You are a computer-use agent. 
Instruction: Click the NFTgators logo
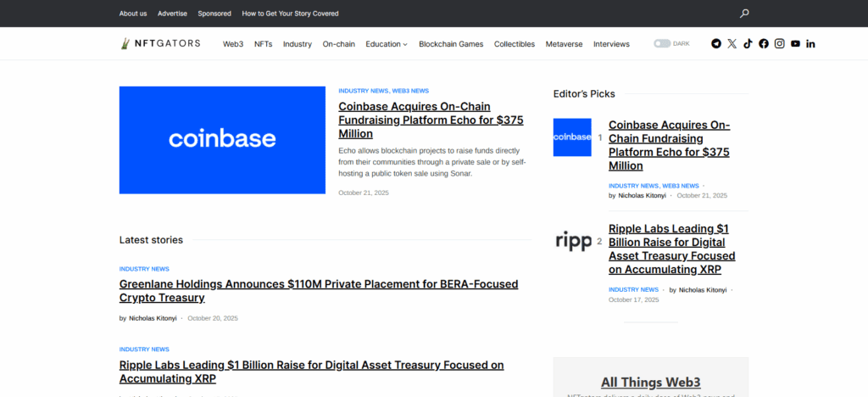coord(160,44)
